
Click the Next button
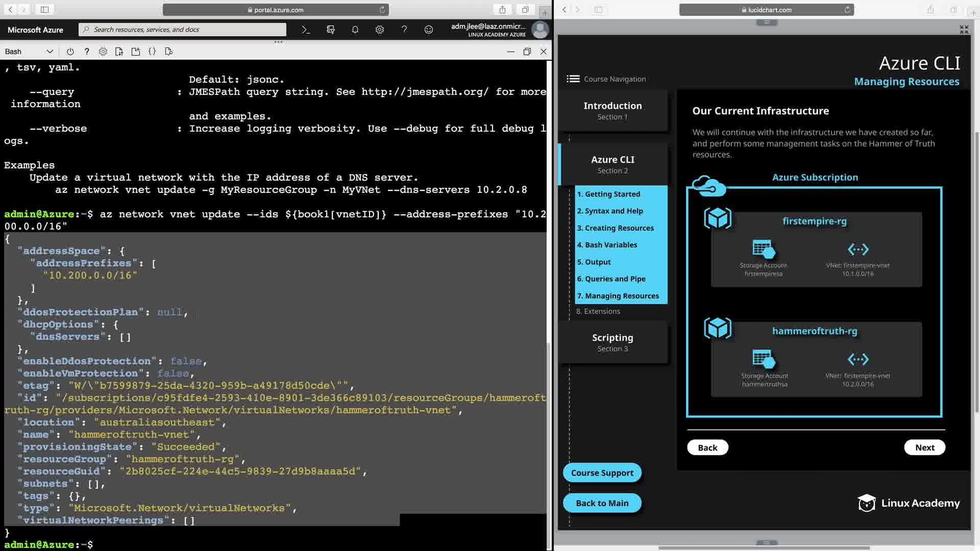[x=924, y=447]
